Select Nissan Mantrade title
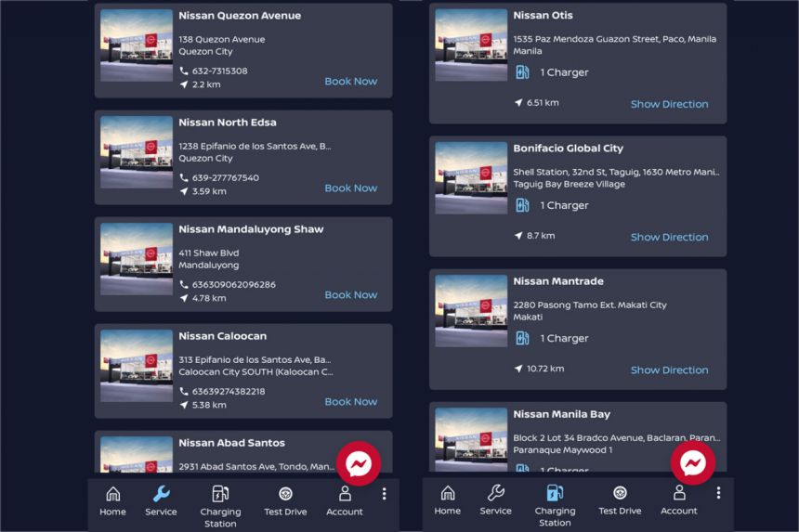Screen dimensions: 799x532 pos(558,281)
